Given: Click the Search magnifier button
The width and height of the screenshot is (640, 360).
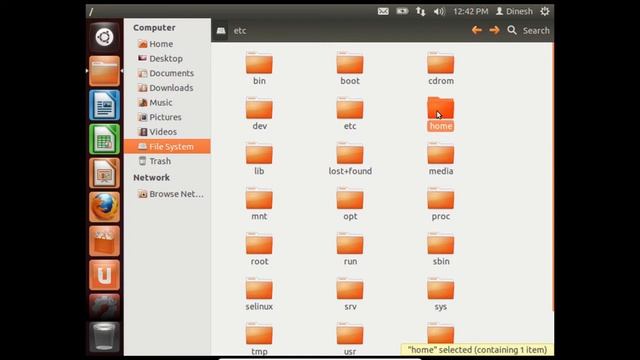Looking at the screenshot, I should [512, 30].
